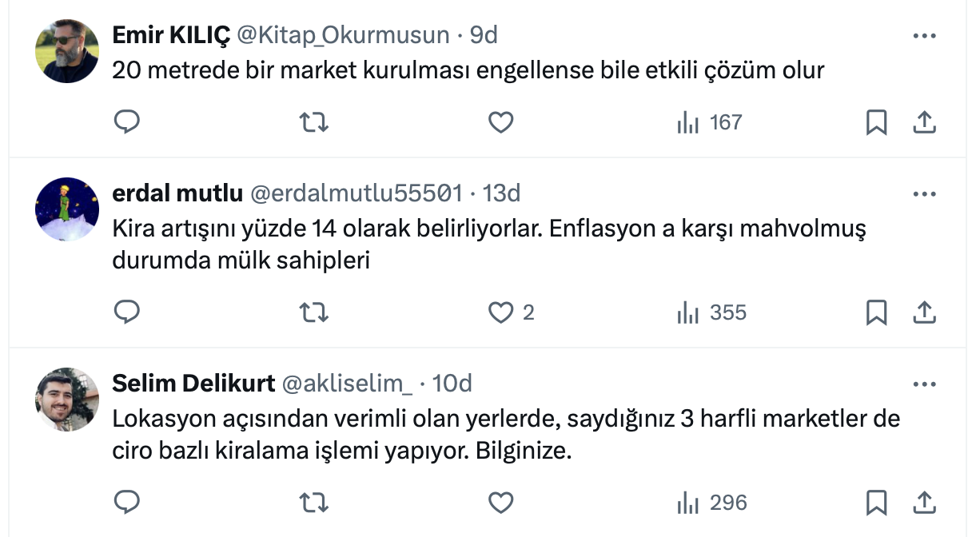Open Selim Delikurt's profile name link
980x537 pixels.
point(191,384)
